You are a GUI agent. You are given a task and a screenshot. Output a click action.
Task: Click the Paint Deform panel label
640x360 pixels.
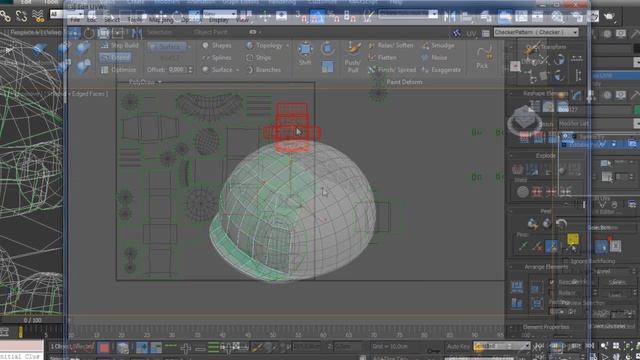pos(404,82)
